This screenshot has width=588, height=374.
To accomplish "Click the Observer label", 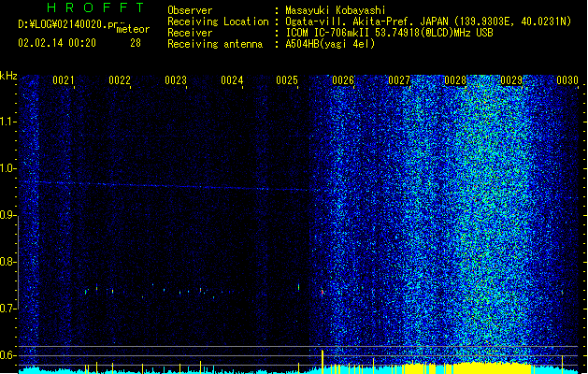I will click(x=190, y=10).
